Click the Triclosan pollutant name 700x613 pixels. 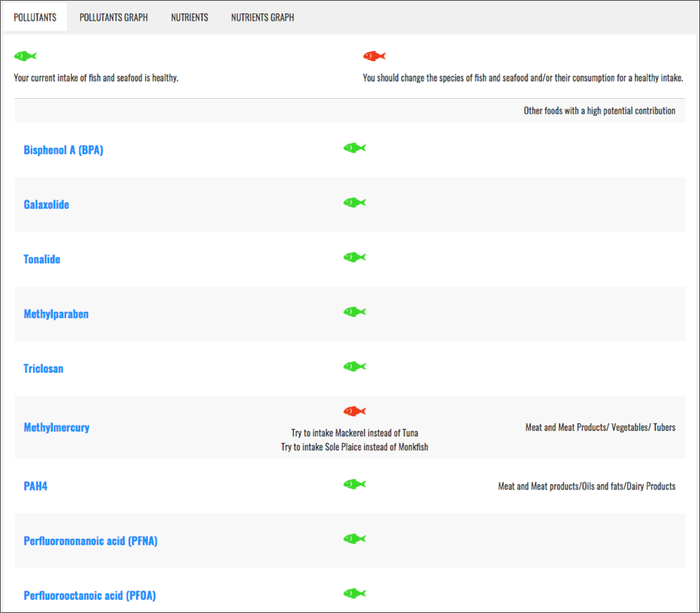(x=43, y=369)
